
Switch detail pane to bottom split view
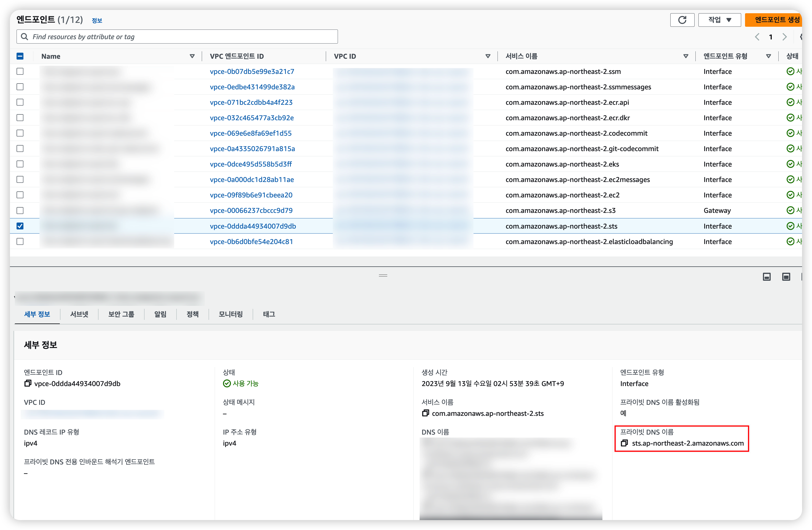point(767,277)
